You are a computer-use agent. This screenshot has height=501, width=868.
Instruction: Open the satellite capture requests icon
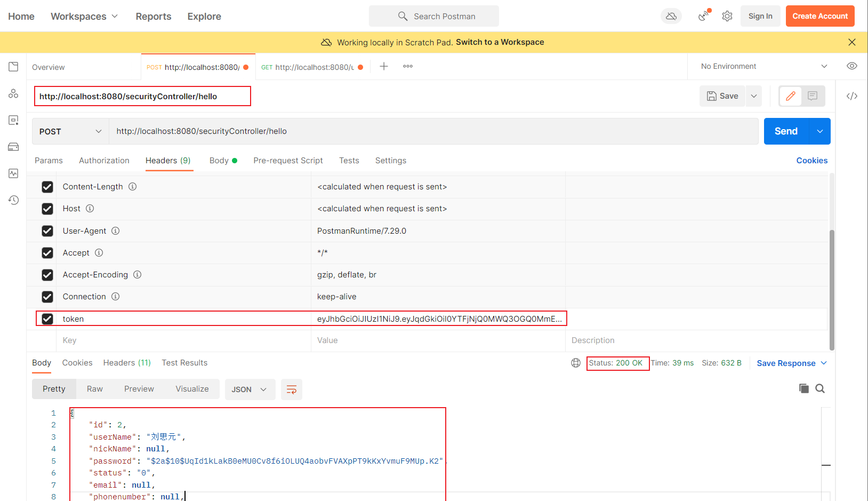click(x=704, y=15)
